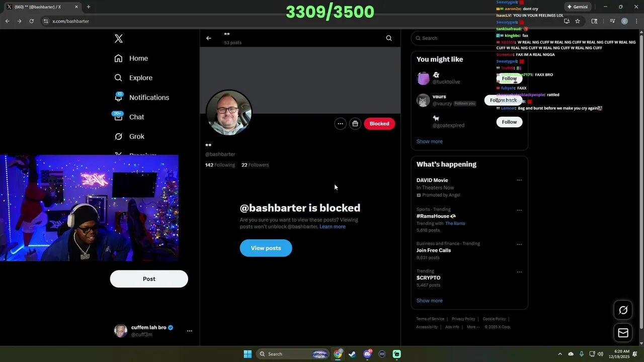
Task: Click the Chat envelope icon in sidebar
Action: tap(118, 117)
